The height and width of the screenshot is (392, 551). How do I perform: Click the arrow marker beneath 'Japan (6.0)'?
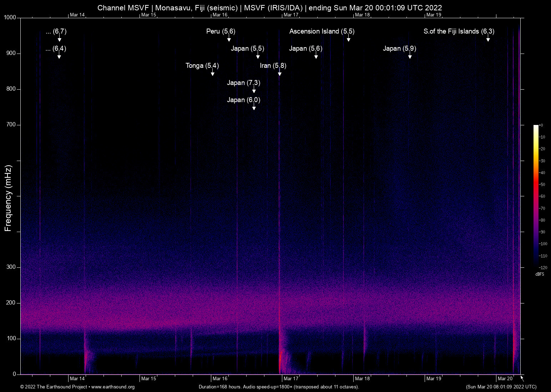pyautogui.click(x=254, y=107)
